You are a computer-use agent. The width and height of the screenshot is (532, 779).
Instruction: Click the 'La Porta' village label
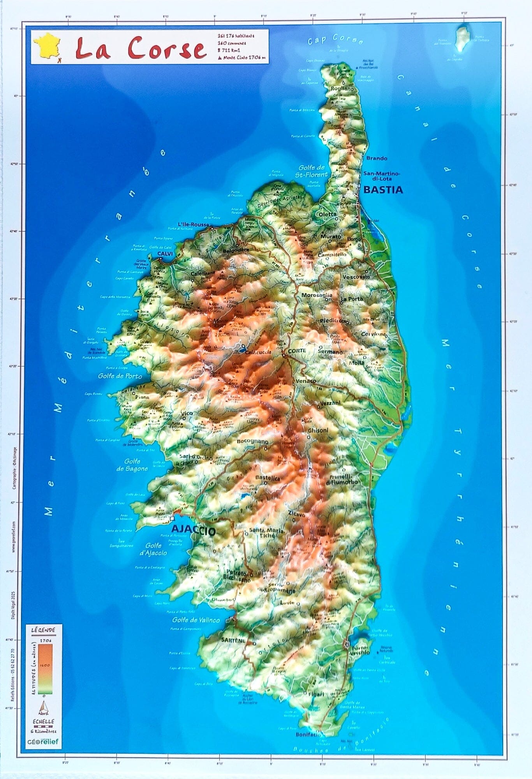(x=352, y=299)
